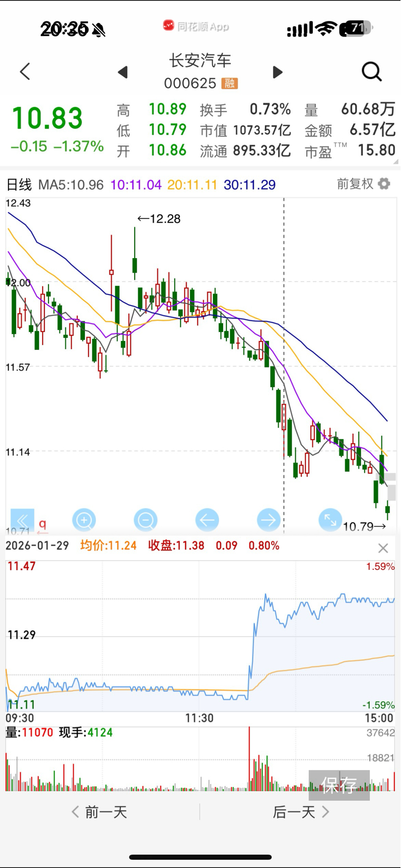Tap high price 10.89
Image resolution: width=401 pixels, height=868 pixels.
(x=167, y=109)
